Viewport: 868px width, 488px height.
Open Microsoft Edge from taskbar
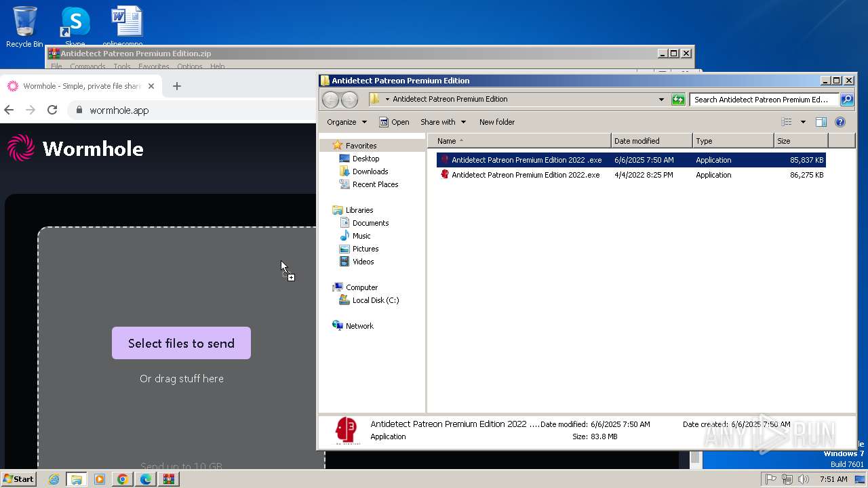tap(145, 479)
